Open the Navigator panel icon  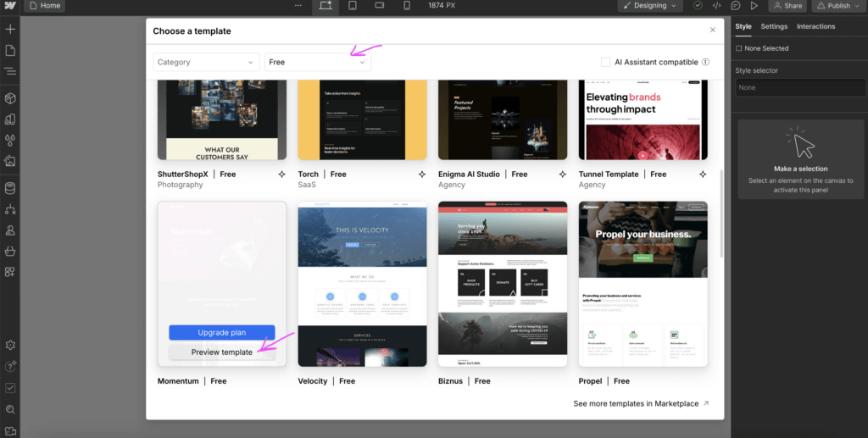(x=10, y=71)
